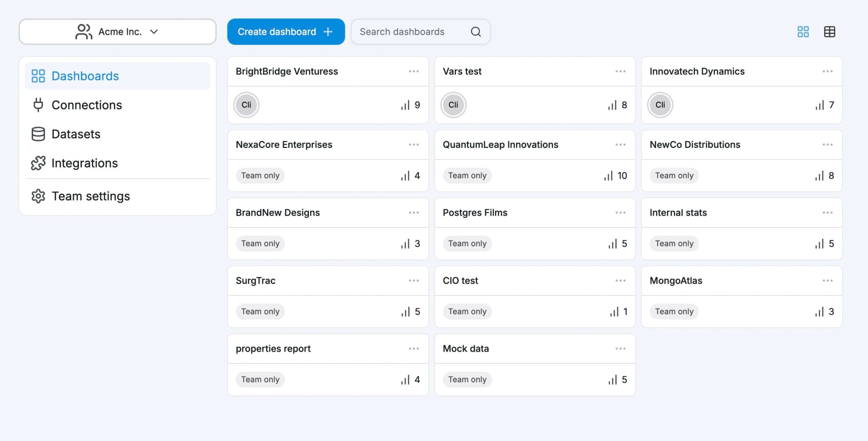The width and height of the screenshot is (868, 441).
Task: Click Create dashboard button
Action: (x=286, y=32)
